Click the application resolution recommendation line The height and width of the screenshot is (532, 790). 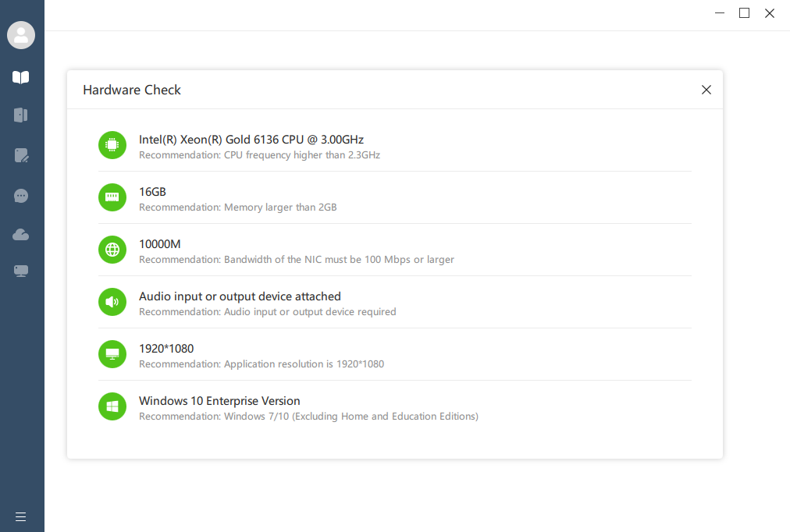[x=262, y=364]
